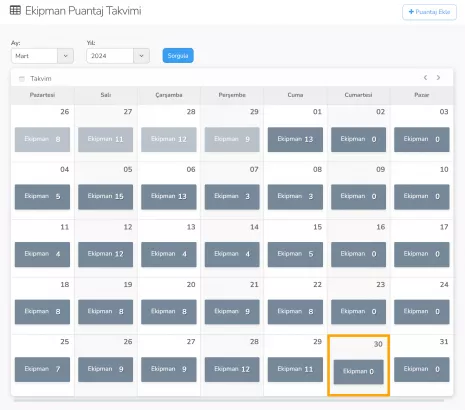
Task: Open Ekipman 8 entry on day 18
Action: (x=42, y=312)
